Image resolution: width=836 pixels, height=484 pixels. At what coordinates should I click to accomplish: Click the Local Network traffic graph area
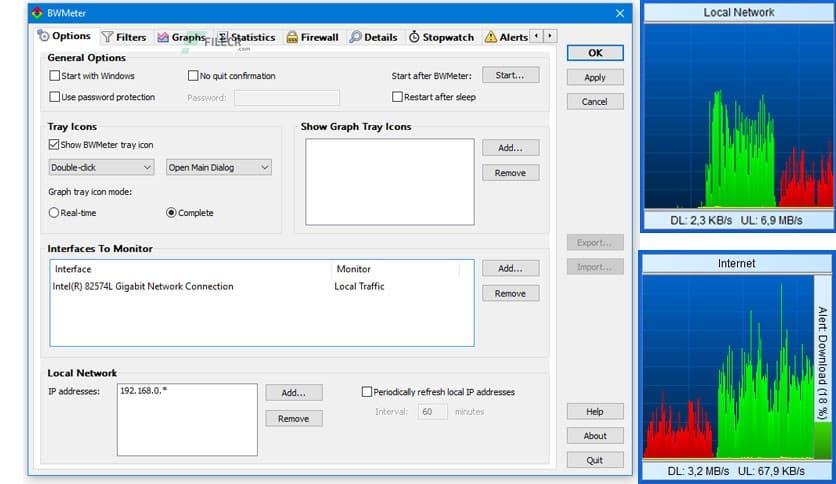pyautogui.click(x=739, y=116)
